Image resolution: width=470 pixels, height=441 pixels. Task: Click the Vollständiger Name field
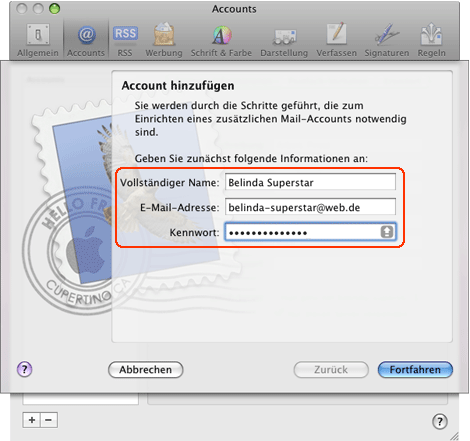[x=310, y=182]
